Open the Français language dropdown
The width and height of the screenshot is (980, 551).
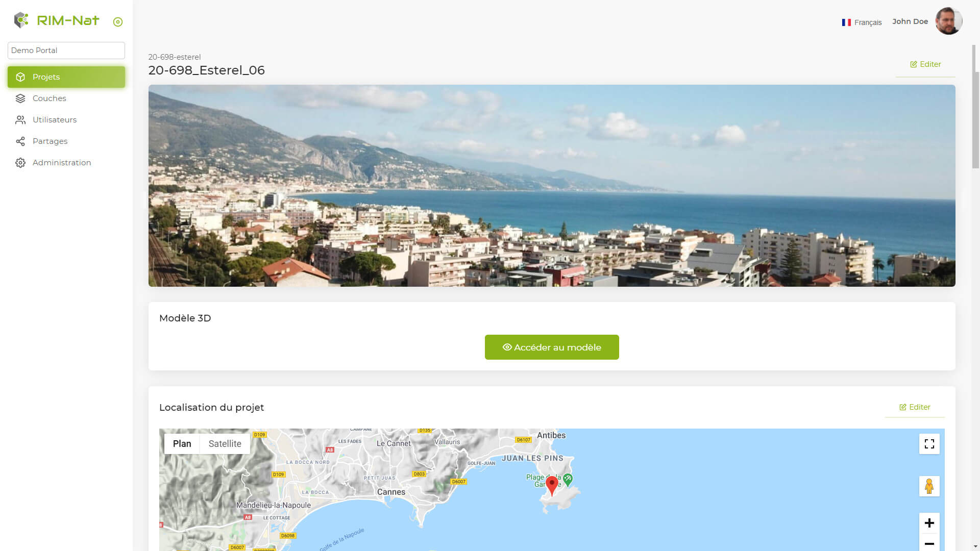(x=862, y=22)
